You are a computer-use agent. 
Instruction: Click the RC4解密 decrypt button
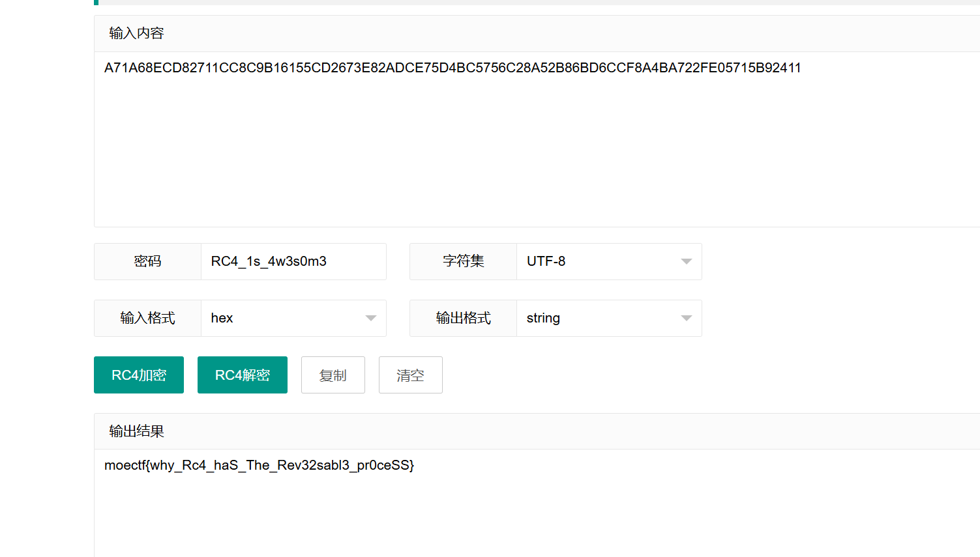[x=242, y=375]
